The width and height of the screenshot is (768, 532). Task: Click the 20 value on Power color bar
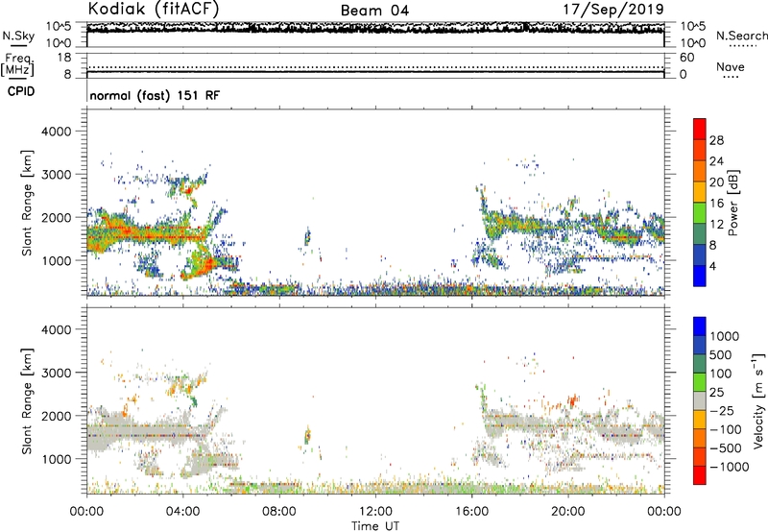point(716,182)
